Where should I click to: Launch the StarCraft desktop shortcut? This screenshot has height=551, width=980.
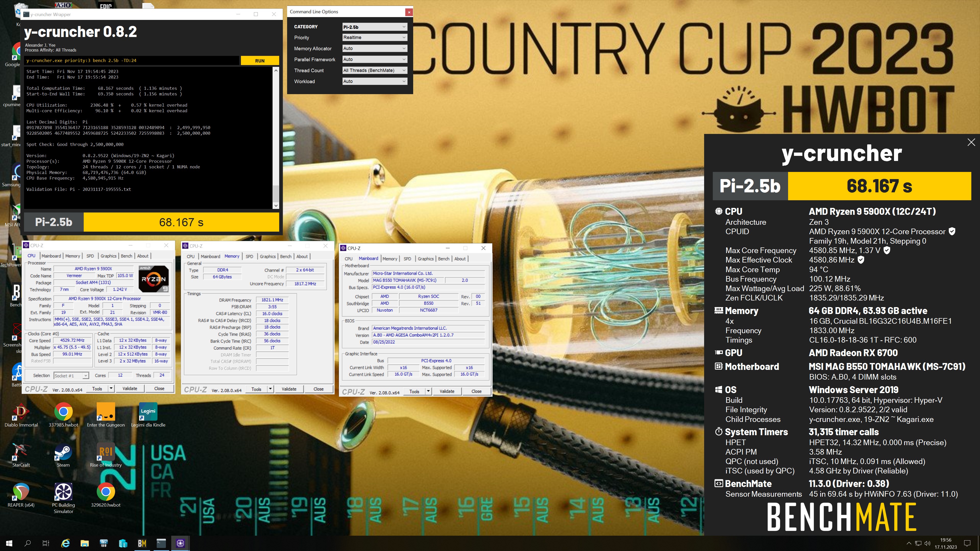[x=21, y=455]
